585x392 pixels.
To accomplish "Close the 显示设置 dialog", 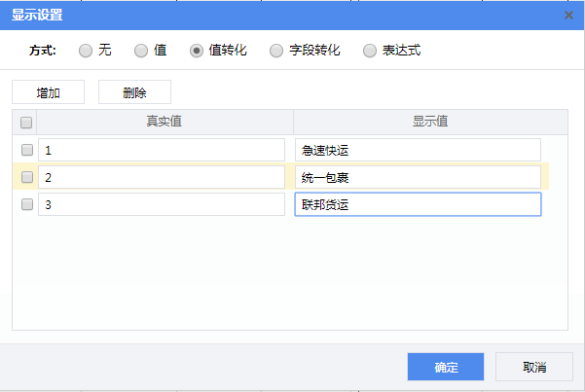I will pos(568,15).
